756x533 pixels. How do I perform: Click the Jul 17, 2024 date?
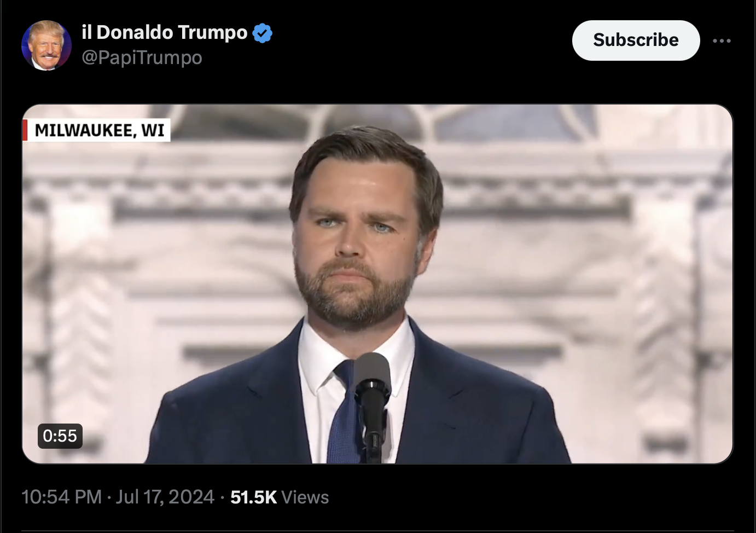pos(165,497)
